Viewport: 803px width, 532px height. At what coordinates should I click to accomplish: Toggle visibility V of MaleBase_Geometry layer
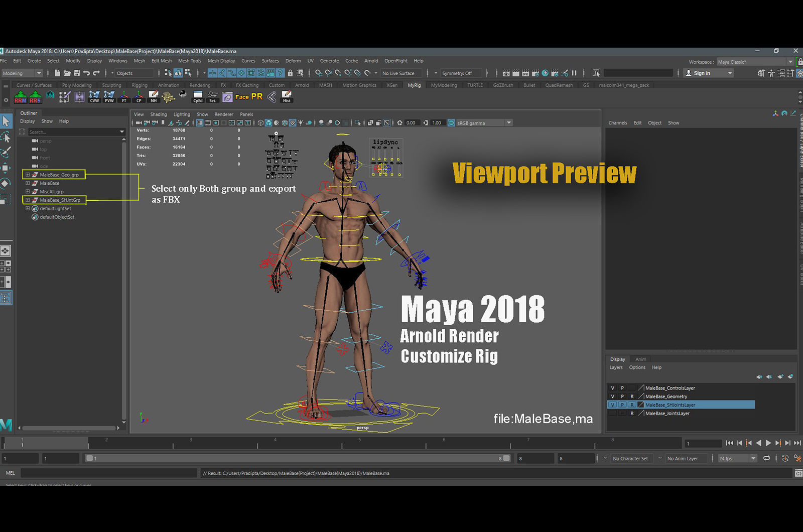point(612,396)
